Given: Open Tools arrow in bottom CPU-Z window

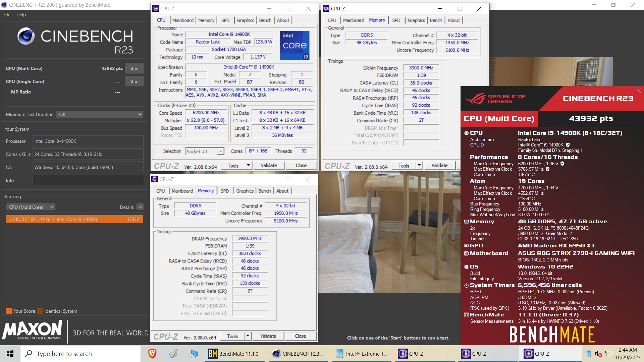Looking at the screenshot, I should (248, 336).
